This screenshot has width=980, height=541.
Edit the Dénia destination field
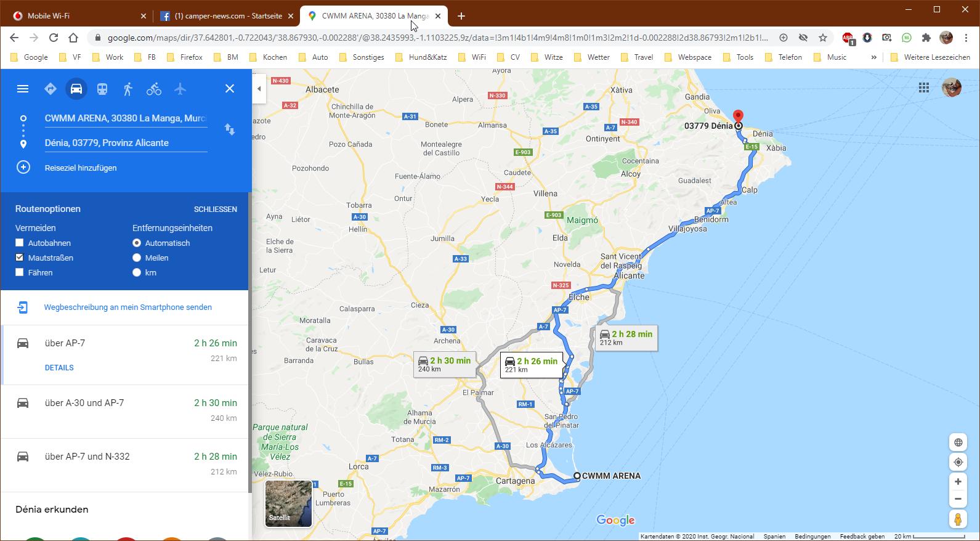pos(126,143)
